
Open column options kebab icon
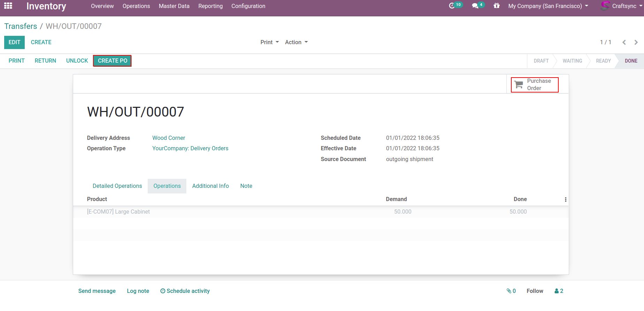point(565,199)
